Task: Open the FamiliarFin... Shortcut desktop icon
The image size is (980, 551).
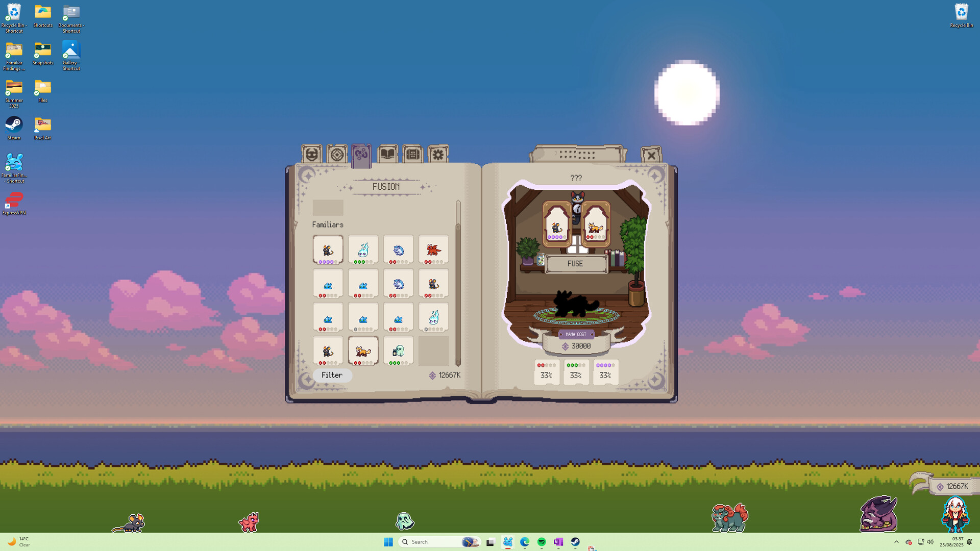Action: (14, 168)
